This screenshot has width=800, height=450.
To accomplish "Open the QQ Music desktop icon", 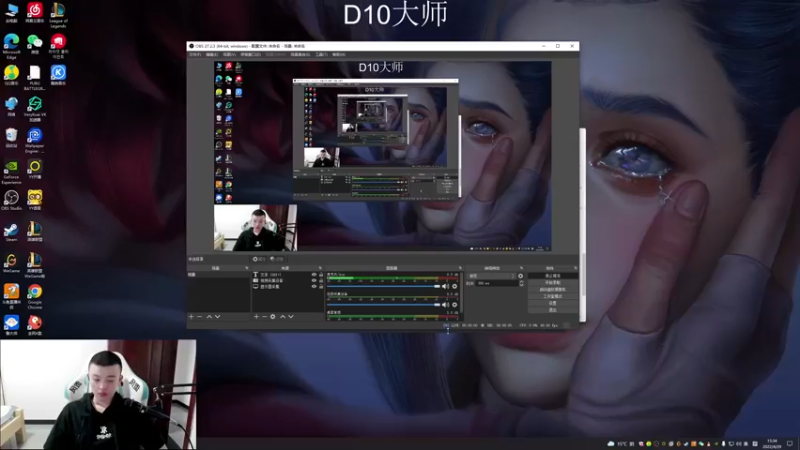I will [11, 74].
